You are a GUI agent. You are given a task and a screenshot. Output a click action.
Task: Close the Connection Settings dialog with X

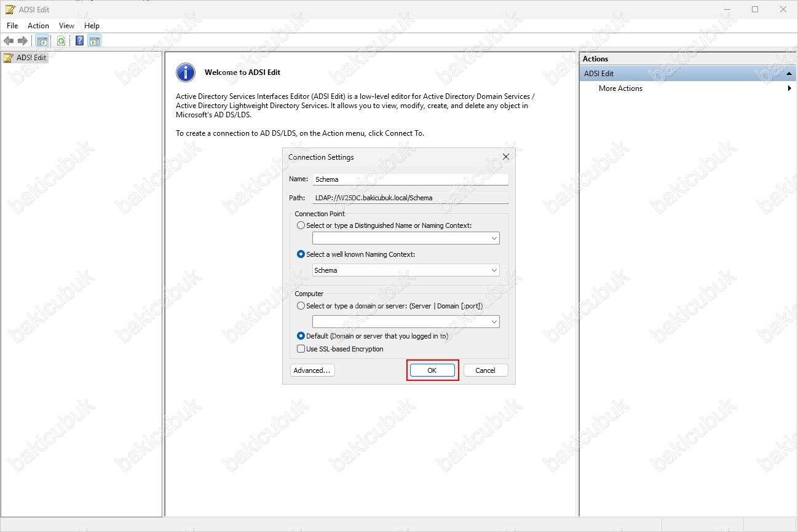pyautogui.click(x=506, y=157)
